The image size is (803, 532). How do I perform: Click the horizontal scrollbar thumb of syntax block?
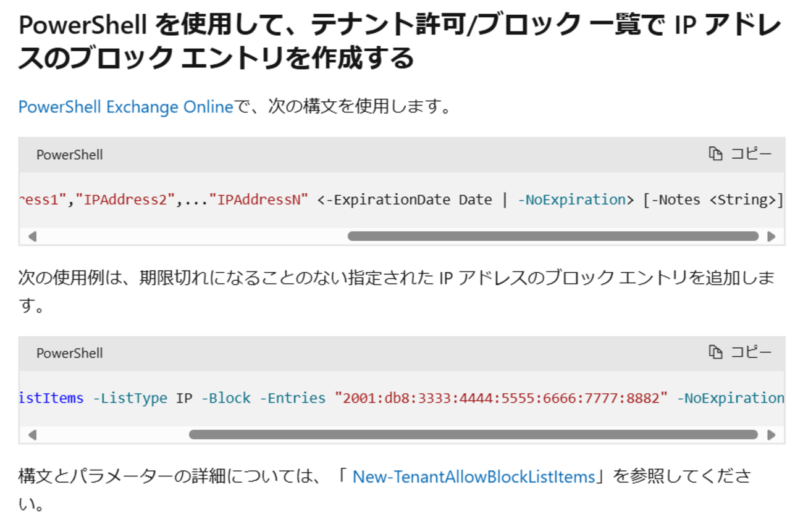553,236
